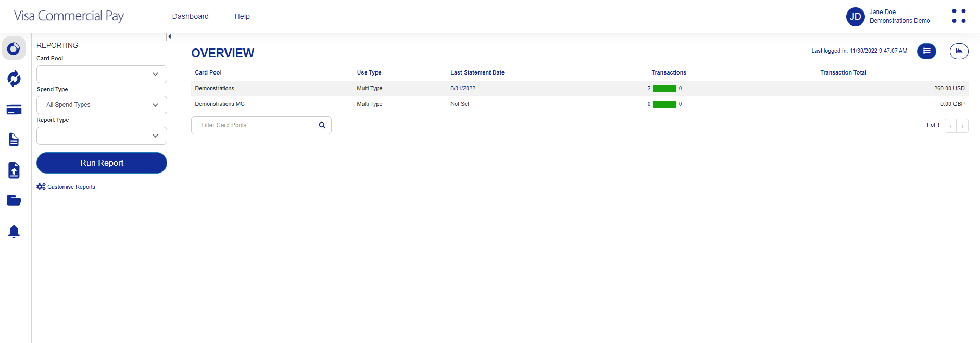Viewport: 980px width, 343px height.
Task: Click the JD user avatar
Action: pyautogui.click(x=856, y=17)
